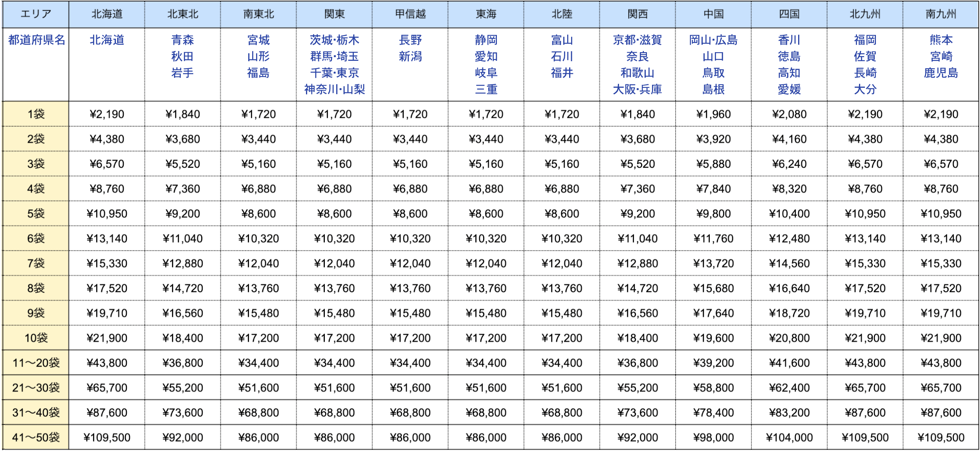
Task: Select the 7袋 row label
Action: tap(36, 263)
